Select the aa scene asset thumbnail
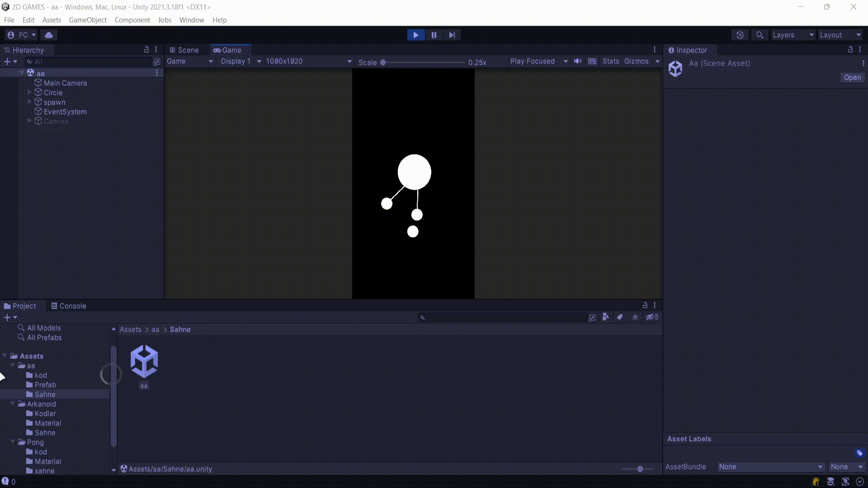This screenshot has width=868, height=488. click(144, 361)
